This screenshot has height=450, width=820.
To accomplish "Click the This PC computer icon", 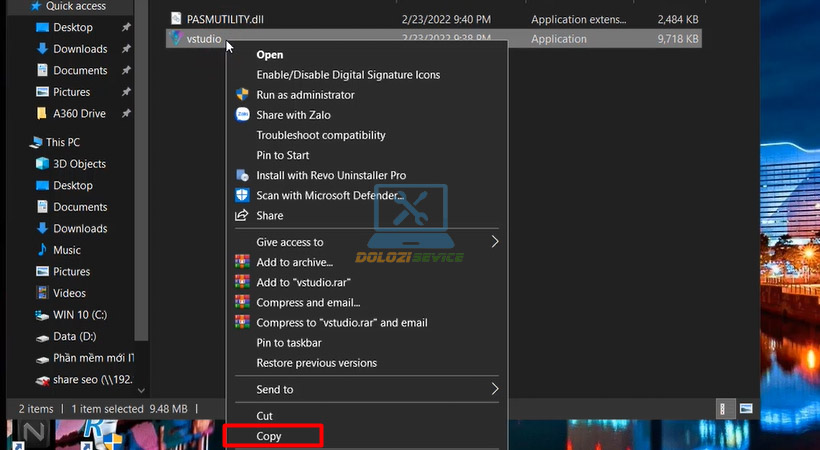I will click(x=36, y=142).
